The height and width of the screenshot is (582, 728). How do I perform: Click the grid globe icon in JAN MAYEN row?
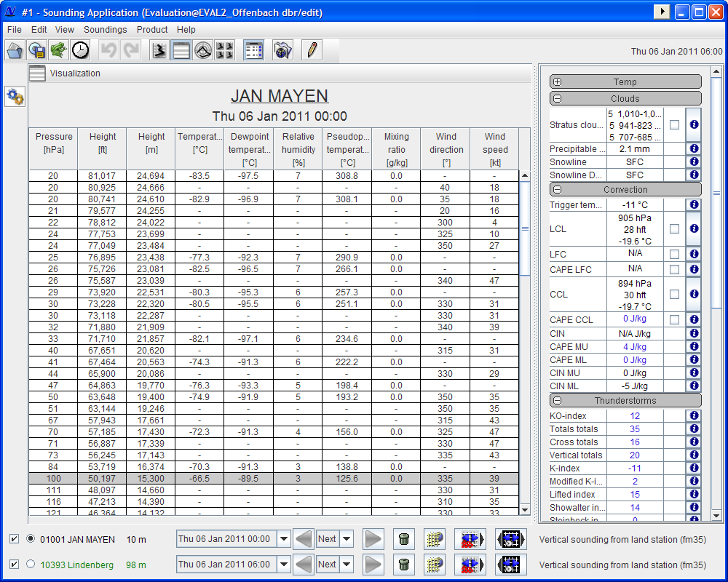(x=435, y=539)
